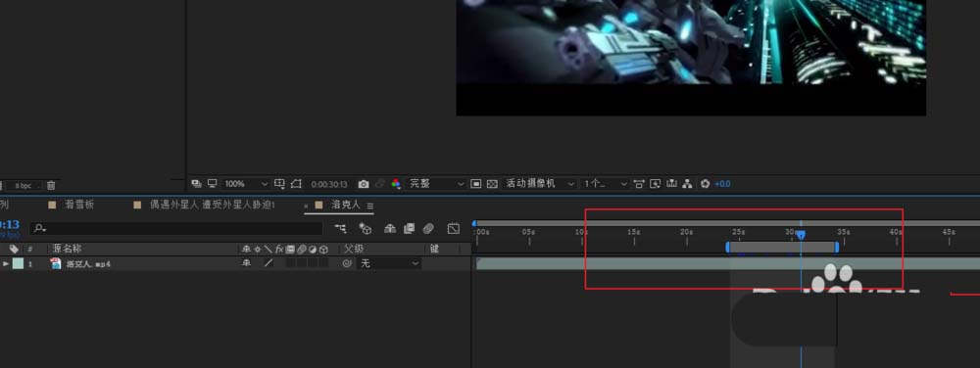980x368 pixels.
Task: Open the timeline icon in the viewer bar
Action: coord(672,184)
